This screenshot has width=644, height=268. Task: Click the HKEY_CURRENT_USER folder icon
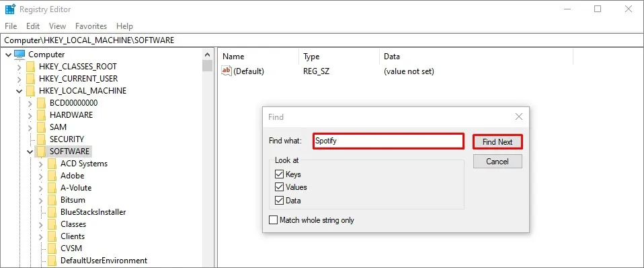pos(30,79)
